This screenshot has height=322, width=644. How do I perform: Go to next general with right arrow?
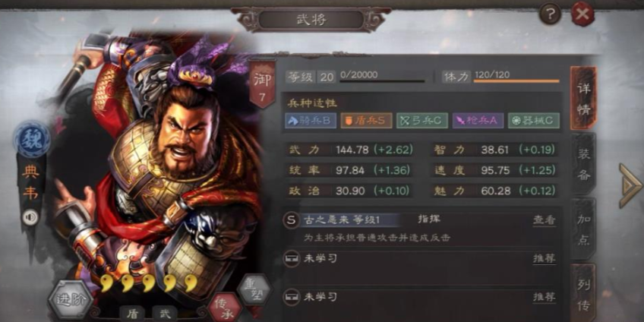(630, 185)
